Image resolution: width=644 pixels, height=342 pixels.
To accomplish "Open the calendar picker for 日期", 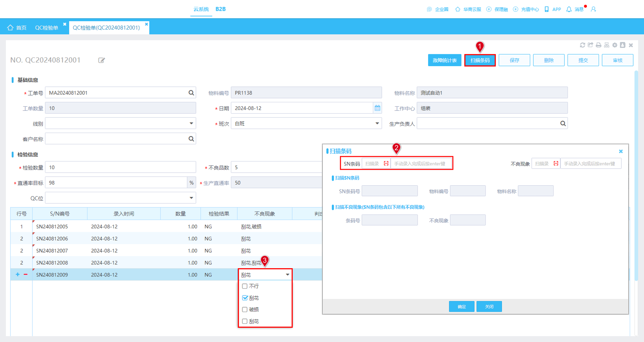I will (x=377, y=108).
